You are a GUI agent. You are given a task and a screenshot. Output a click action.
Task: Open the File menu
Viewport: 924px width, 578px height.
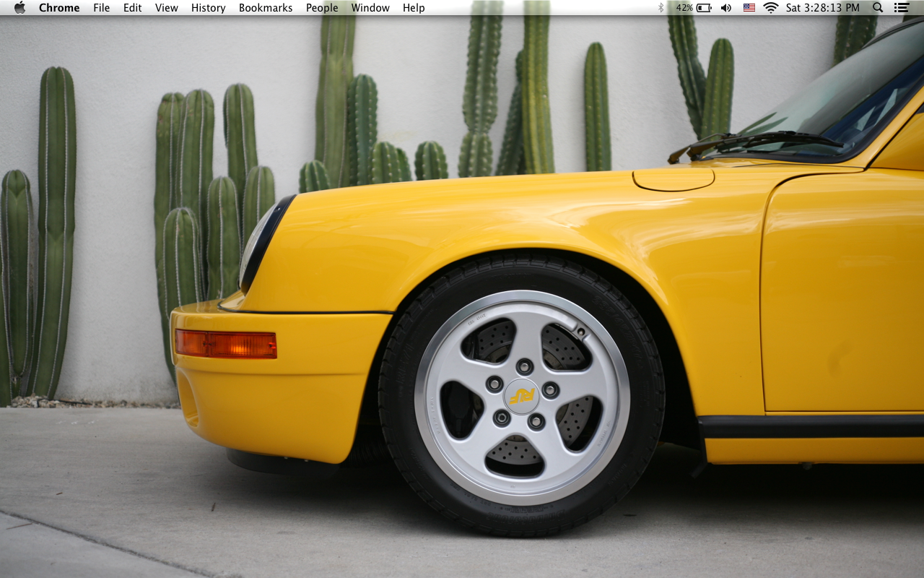101,8
